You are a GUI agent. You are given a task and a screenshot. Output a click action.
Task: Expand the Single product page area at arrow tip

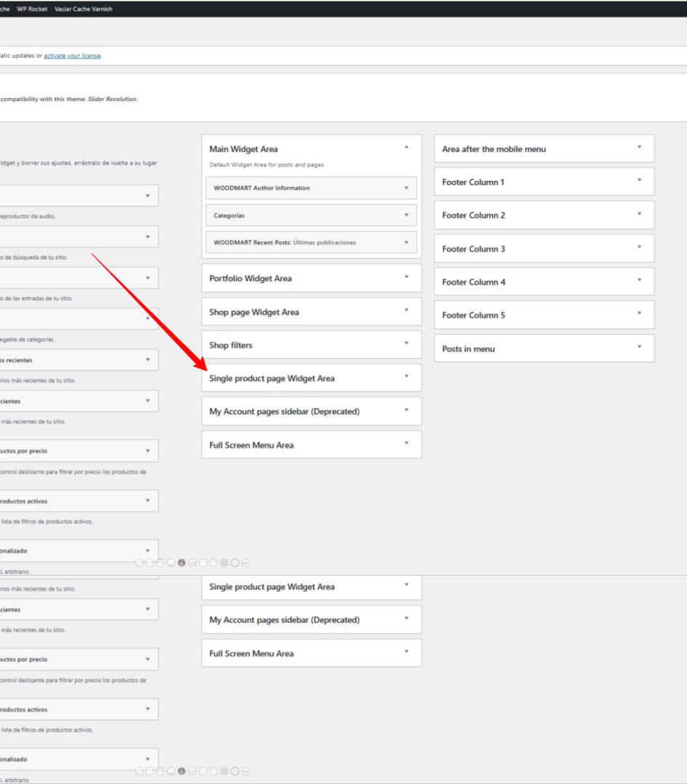(406, 377)
